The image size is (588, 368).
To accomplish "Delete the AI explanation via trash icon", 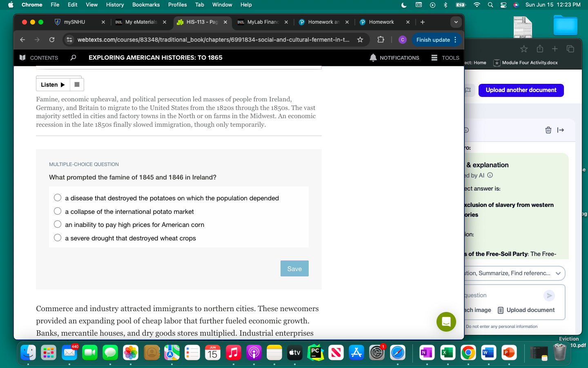I will [x=548, y=130].
